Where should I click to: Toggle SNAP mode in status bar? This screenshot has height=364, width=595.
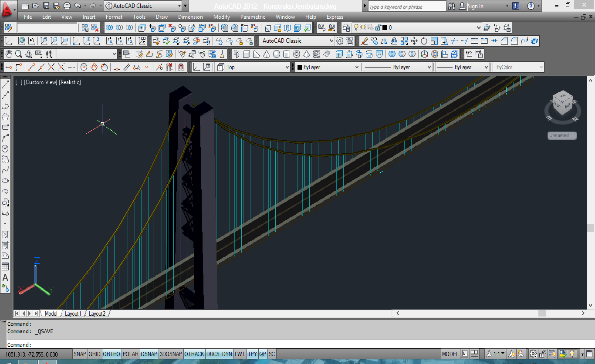point(80,354)
